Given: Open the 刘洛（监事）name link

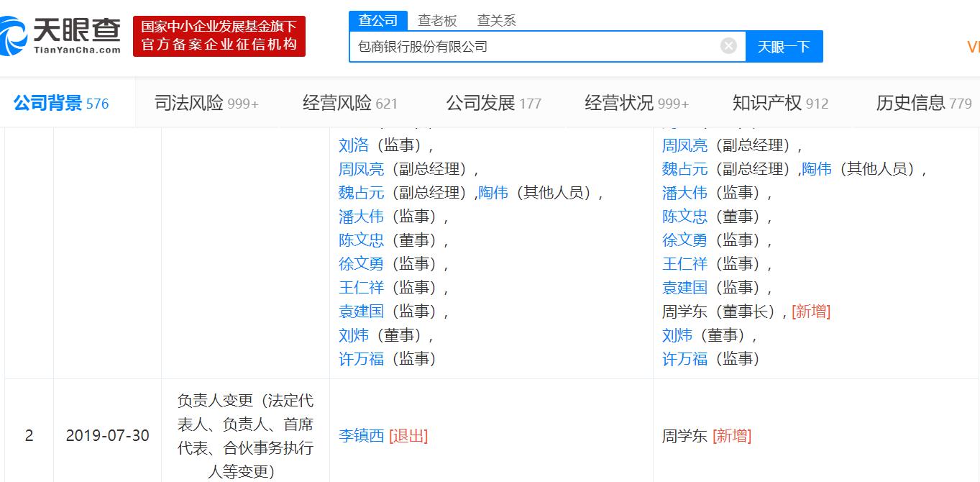Looking at the screenshot, I should click(354, 145).
